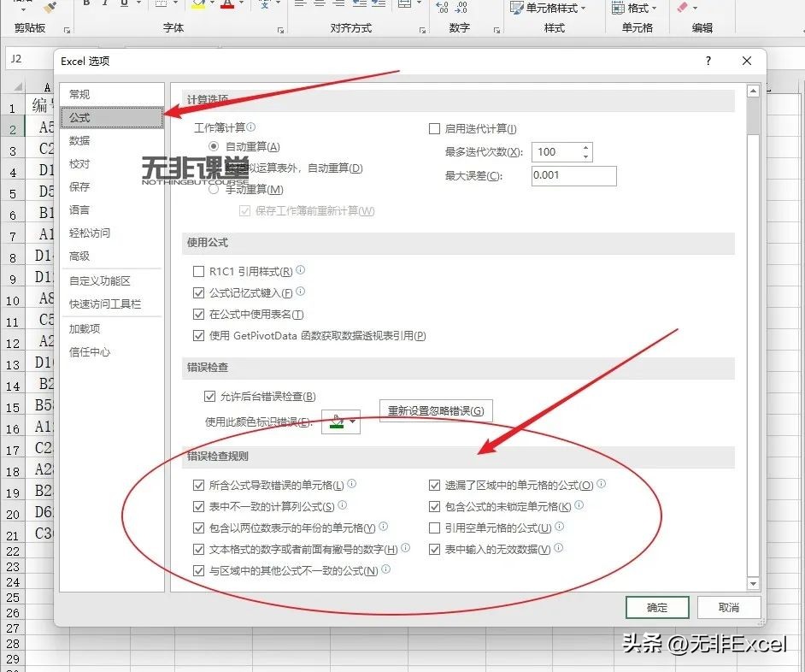Select the 高级 options category
This screenshot has height=672, width=805.
click(x=79, y=256)
